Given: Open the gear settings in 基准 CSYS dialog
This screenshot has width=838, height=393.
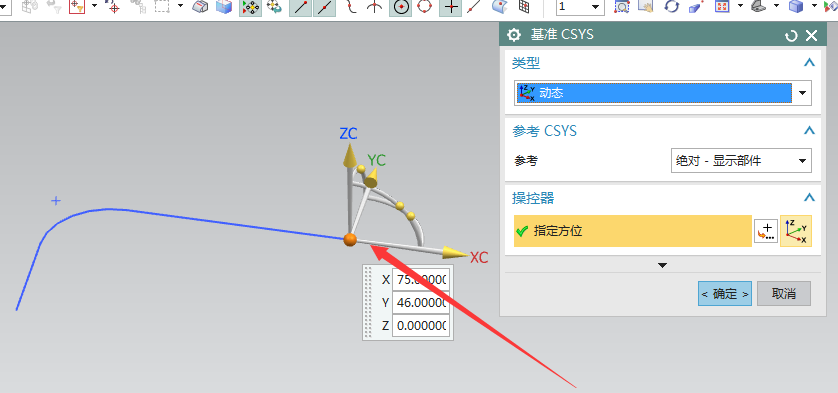Looking at the screenshot, I should 514,35.
